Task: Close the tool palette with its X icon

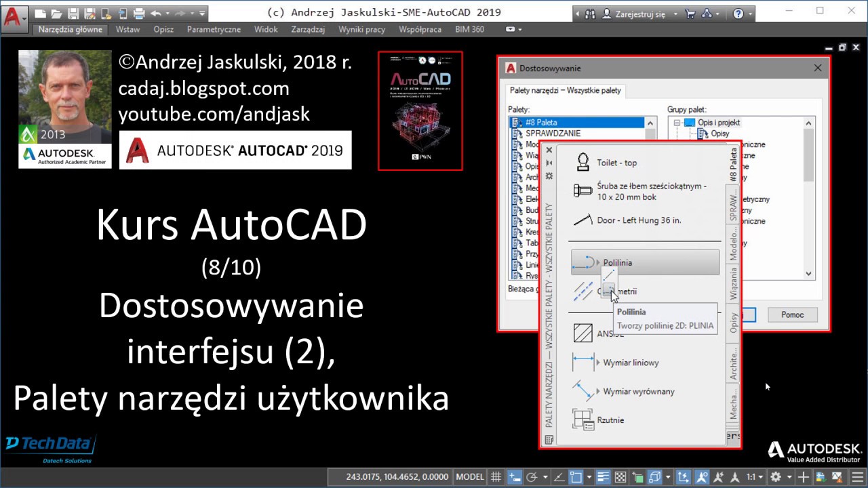Action: coord(549,150)
